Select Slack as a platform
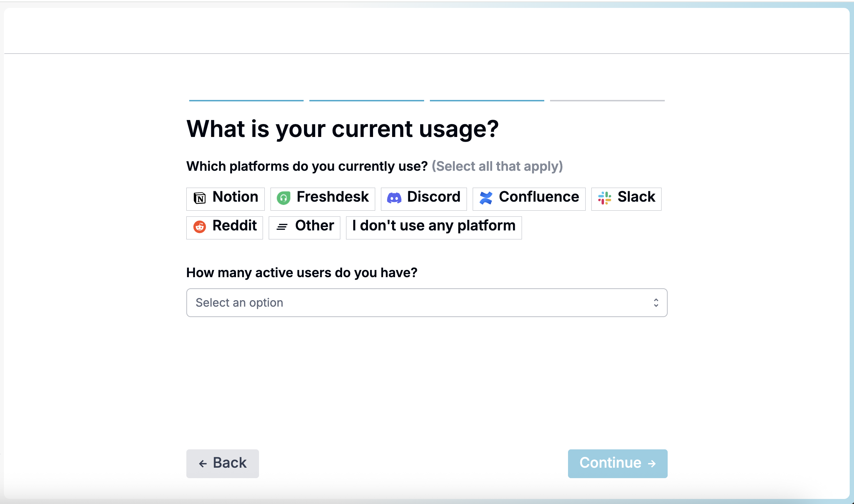The width and height of the screenshot is (854, 504). coord(626,199)
